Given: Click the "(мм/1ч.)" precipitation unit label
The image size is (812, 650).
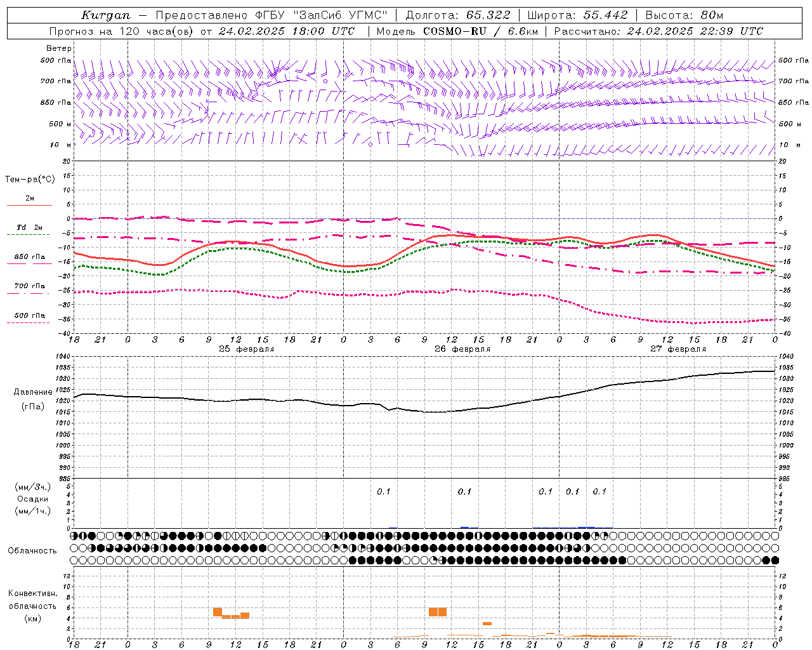Looking at the screenshot, I should [33, 511].
